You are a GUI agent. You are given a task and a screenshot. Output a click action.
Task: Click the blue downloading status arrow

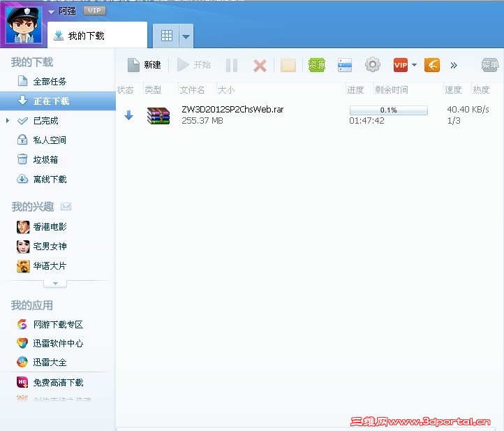pyautogui.click(x=129, y=115)
